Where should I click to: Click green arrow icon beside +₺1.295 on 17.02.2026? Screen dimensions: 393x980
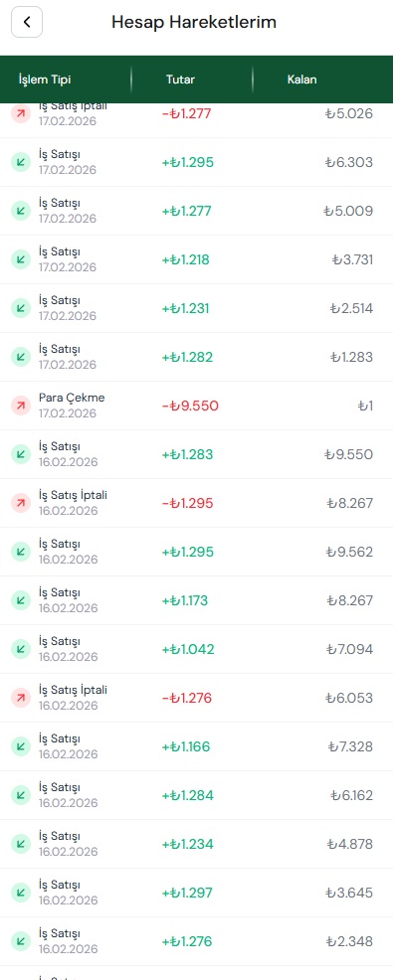21,162
